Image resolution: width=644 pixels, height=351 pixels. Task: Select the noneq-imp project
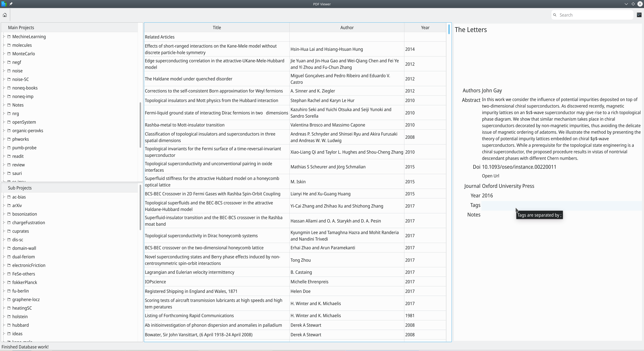coord(23,97)
